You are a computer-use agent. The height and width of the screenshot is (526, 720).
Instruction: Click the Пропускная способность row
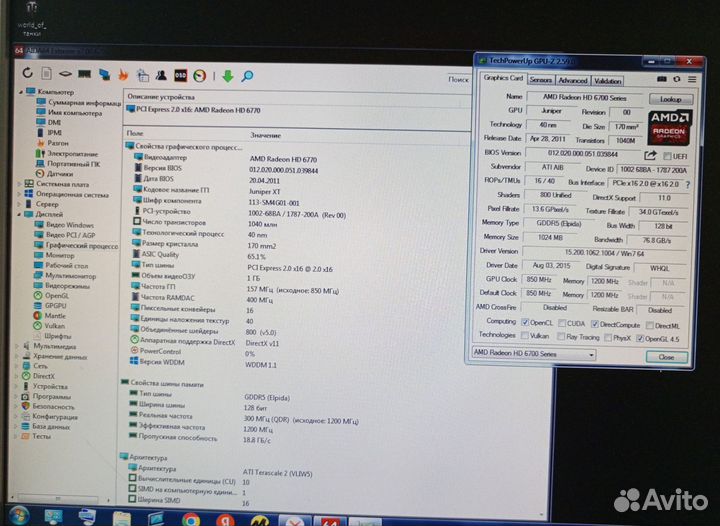[x=200, y=439]
